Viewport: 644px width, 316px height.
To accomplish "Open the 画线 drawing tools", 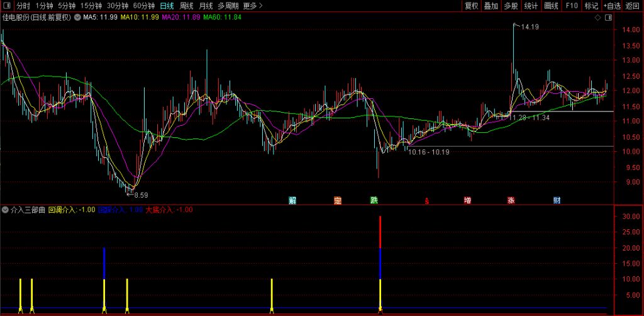I will point(552,6).
